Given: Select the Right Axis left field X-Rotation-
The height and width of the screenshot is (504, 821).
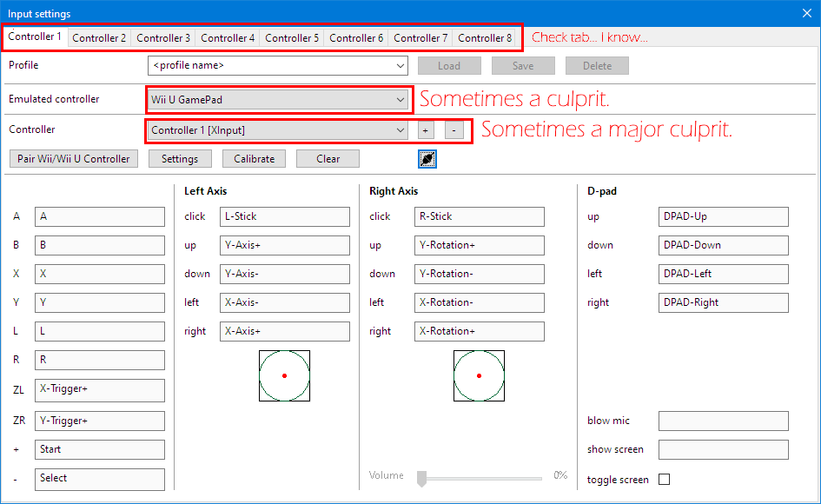Looking at the screenshot, I should [x=479, y=302].
